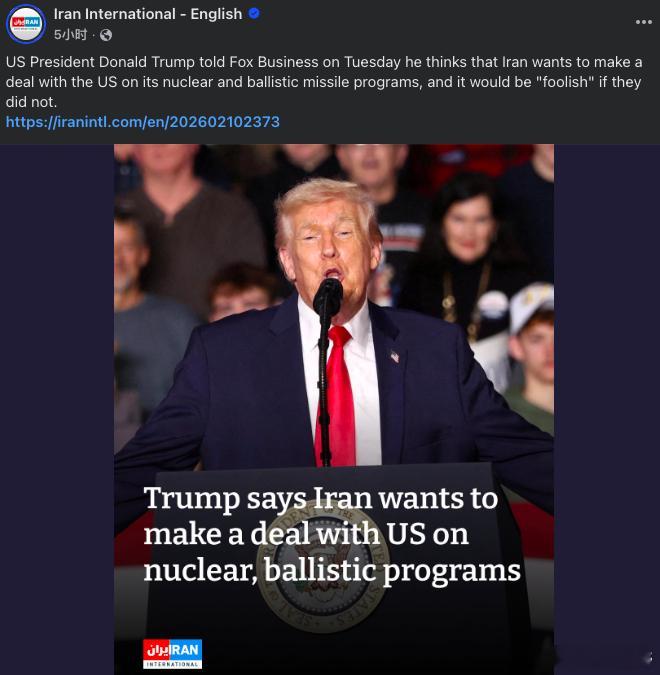Screen dimensions: 660x675
Task: Click the presidential seal on the podium
Action: (324, 568)
